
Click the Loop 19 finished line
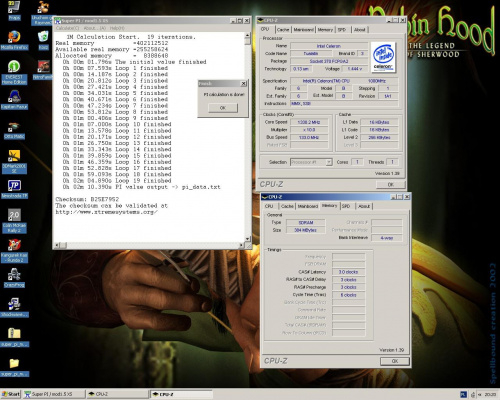(117, 181)
